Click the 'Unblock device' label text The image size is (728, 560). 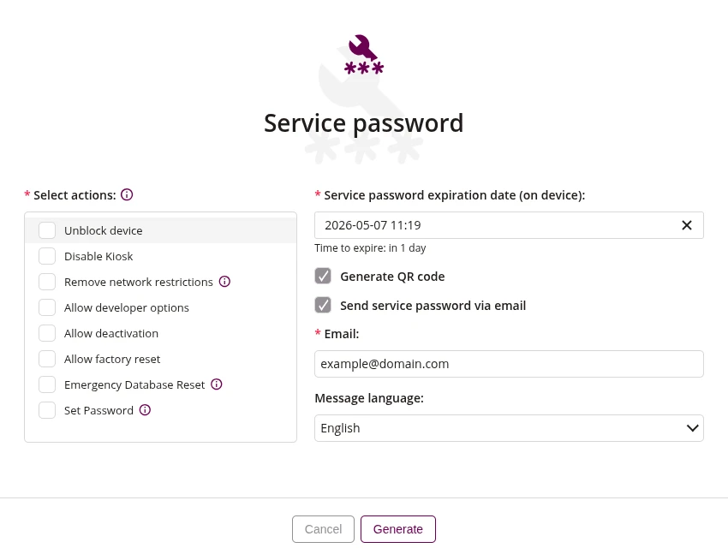pyautogui.click(x=103, y=230)
